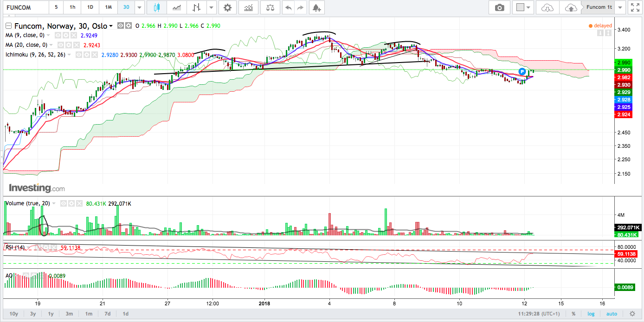This screenshot has width=644, height=322.
Task: Toggle percent scale in the bottom bar
Action: [x=573, y=314]
